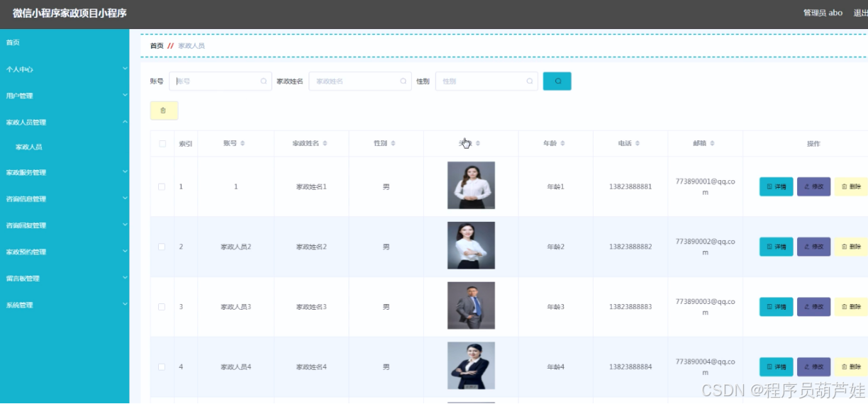This screenshot has height=404, width=868.
Task: Sort table by 账号 column arrows
Action: point(243,143)
